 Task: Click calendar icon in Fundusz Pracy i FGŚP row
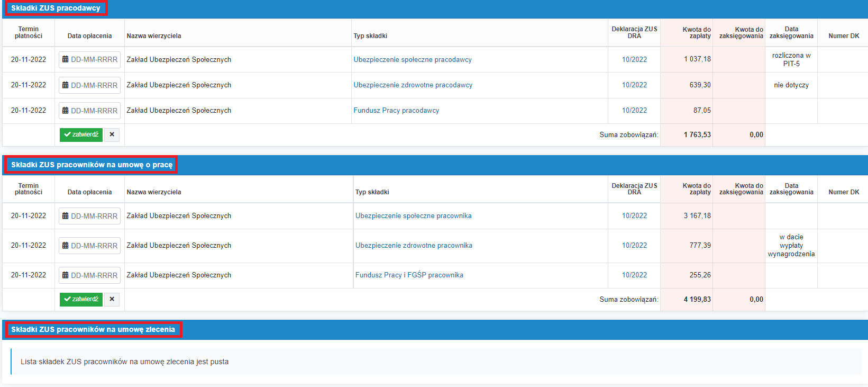coord(66,275)
